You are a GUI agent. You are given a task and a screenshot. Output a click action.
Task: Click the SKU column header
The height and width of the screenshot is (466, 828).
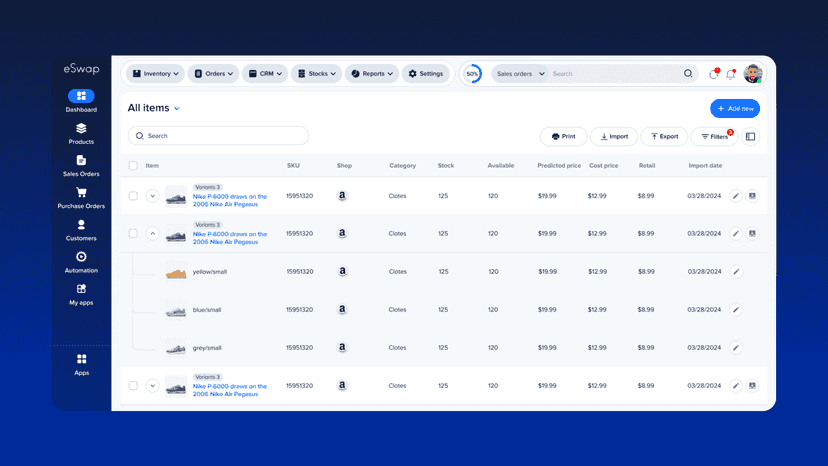click(x=293, y=166)
